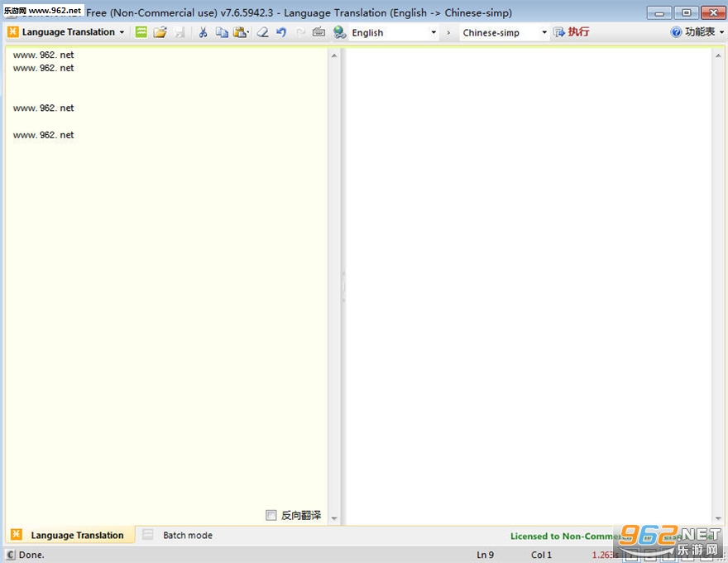The height and width of the screenshot is (563, 728).
Task: Click the green new document icon
Action: pos(141,32)
